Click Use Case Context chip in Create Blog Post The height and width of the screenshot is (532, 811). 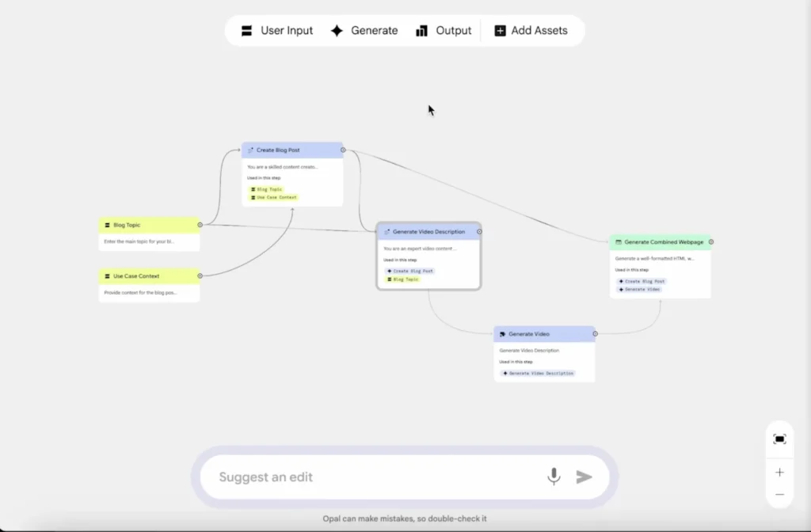[x=273, y=197]
